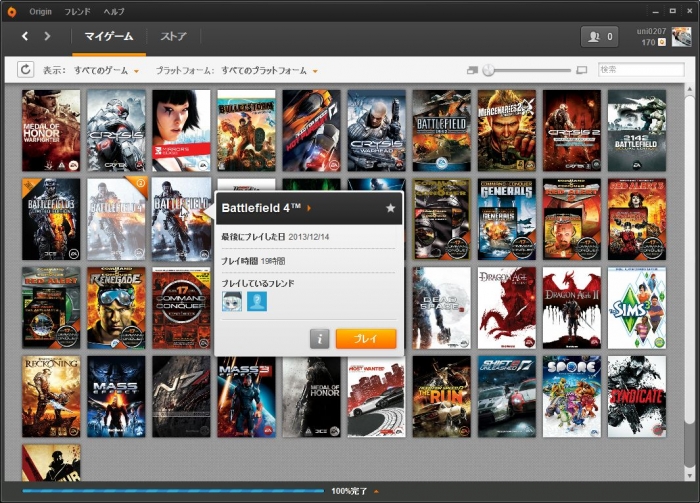
Task: Adjust the tile size slider handle
Action: tap(488, 70)
